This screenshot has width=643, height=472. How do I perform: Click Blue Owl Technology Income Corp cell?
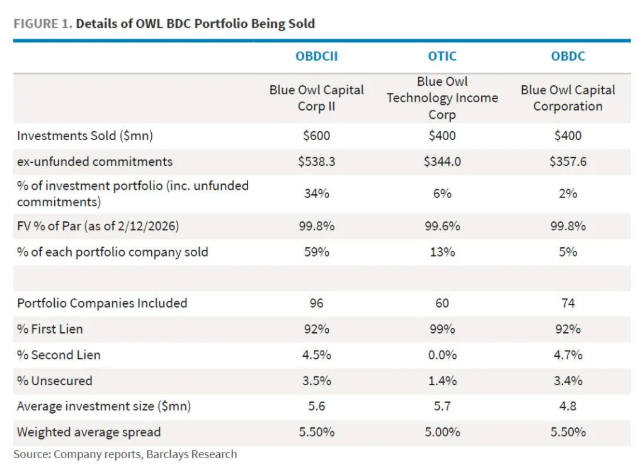(x=443, y=97)
